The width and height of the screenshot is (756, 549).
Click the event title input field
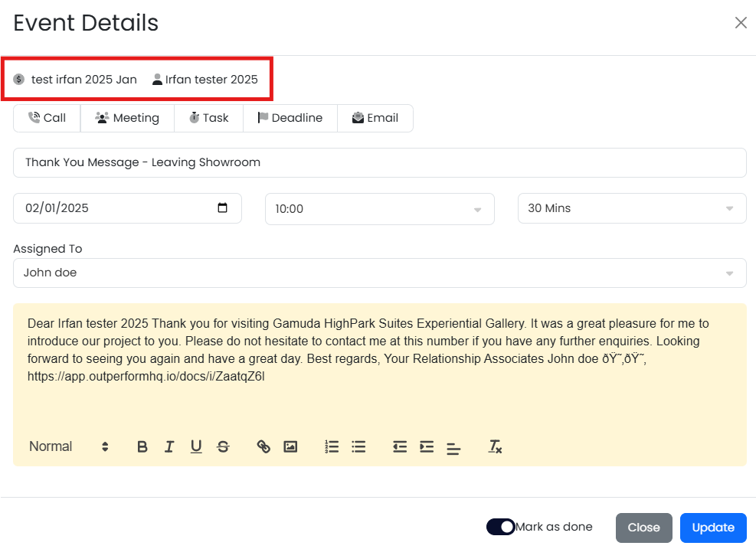tap(379, 162)
